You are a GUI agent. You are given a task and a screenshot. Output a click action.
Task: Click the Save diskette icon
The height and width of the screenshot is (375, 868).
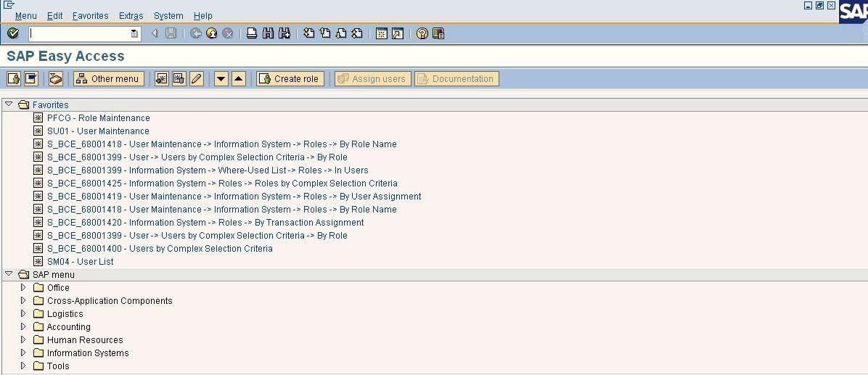click(171, 34)
